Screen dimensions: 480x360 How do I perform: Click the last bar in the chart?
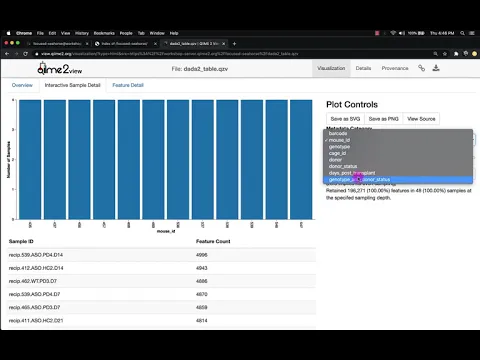click(x=301, y=159)
